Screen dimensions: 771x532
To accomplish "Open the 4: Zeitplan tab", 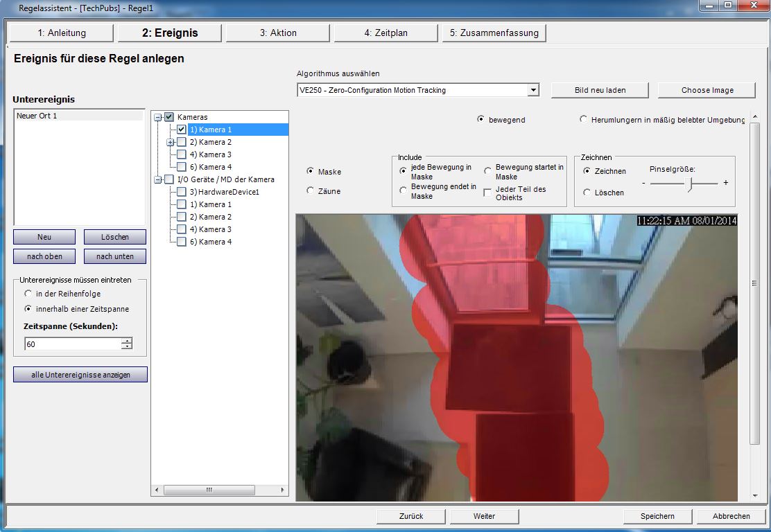I will coord(386,33).
